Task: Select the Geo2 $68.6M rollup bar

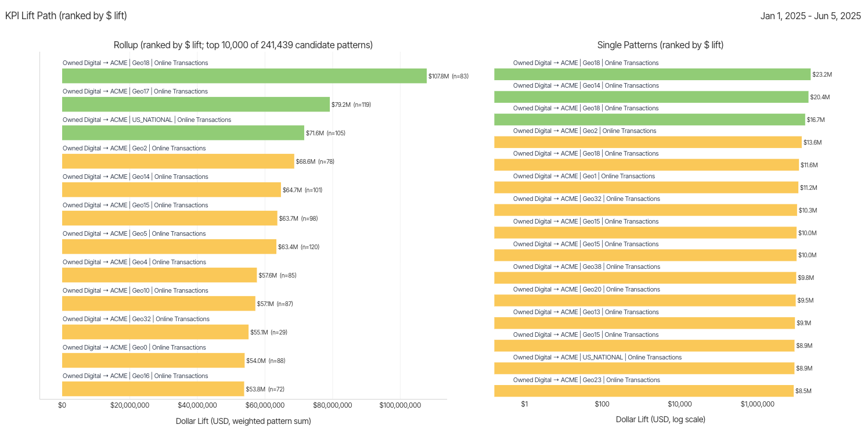Action: pyautogui.click(x=178, y=161)
